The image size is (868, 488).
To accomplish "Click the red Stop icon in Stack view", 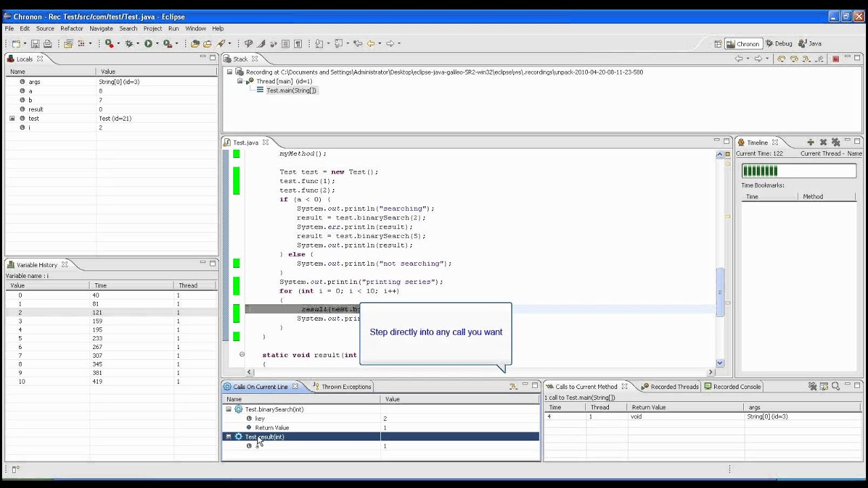I will pos(835,59).
